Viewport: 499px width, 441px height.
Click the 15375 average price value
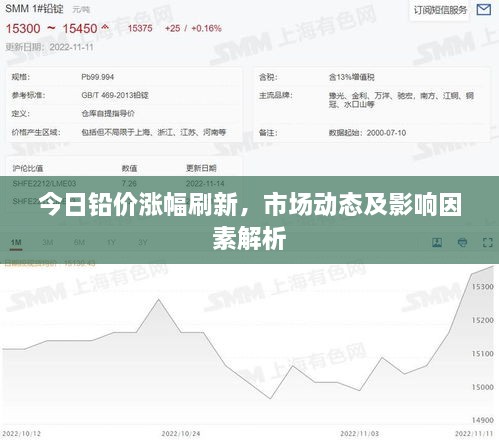140,28
